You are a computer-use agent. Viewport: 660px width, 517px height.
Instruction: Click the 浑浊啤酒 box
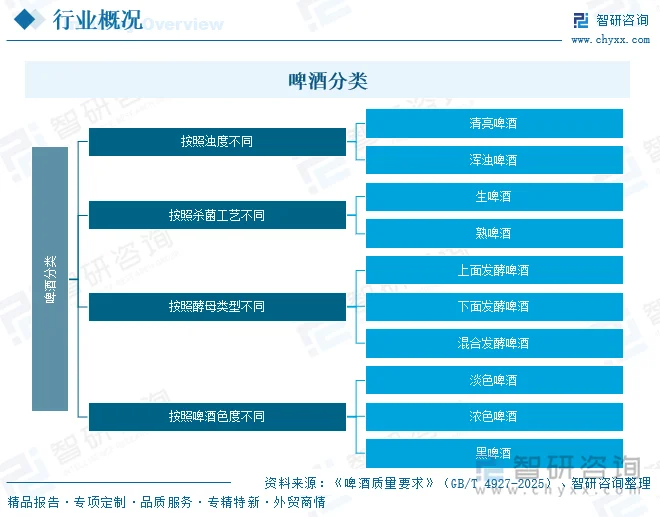[494, 160]
